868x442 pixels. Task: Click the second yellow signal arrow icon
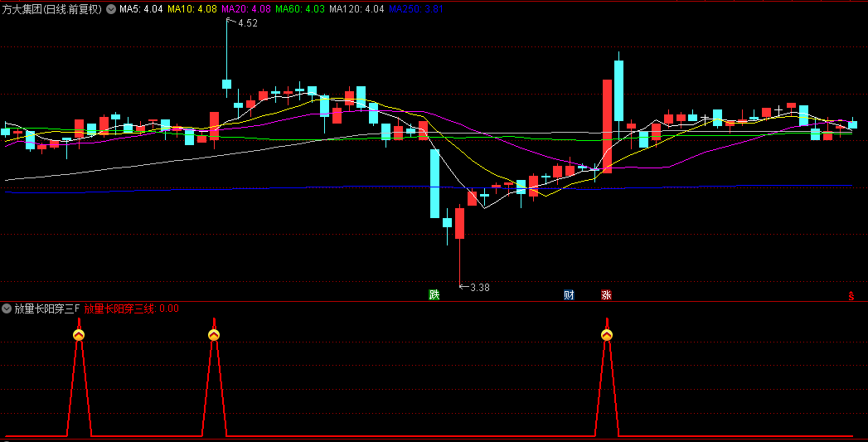(214, 335)
